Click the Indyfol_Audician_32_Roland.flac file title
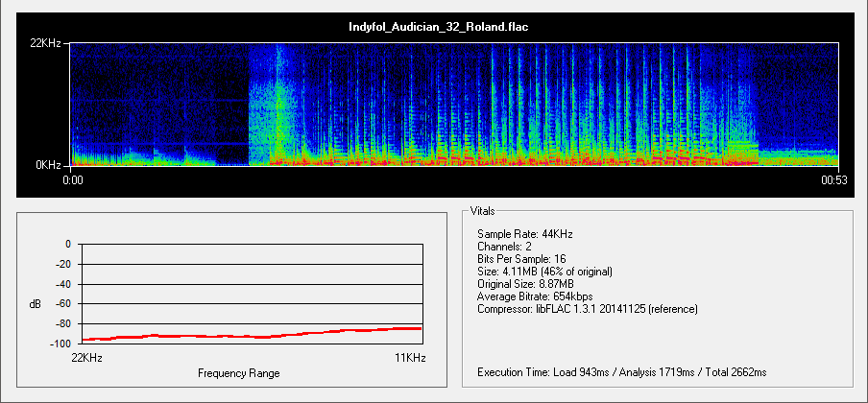The width and height of the screenshot is (868, 403). click(x=438, y=27)
